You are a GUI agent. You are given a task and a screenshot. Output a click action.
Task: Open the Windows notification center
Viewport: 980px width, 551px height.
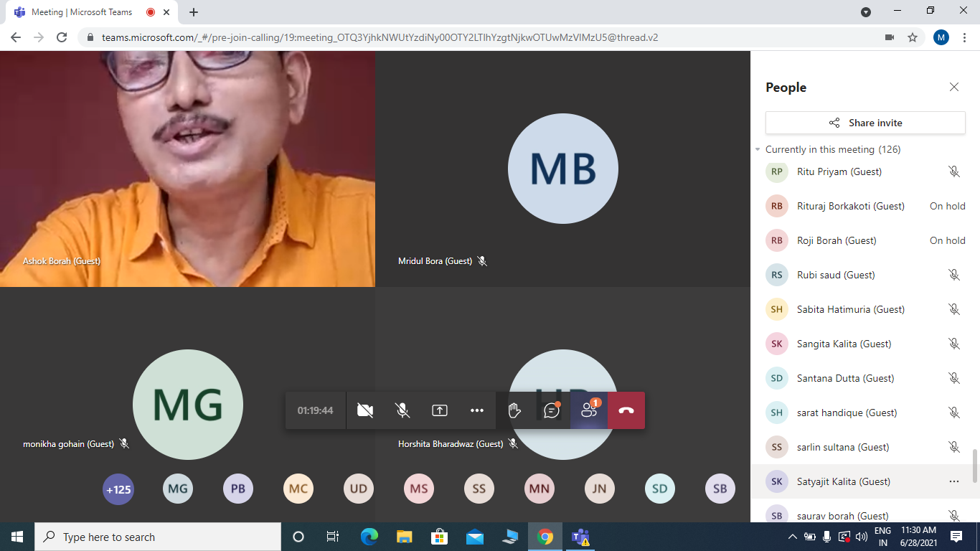[x=956, y=537]
